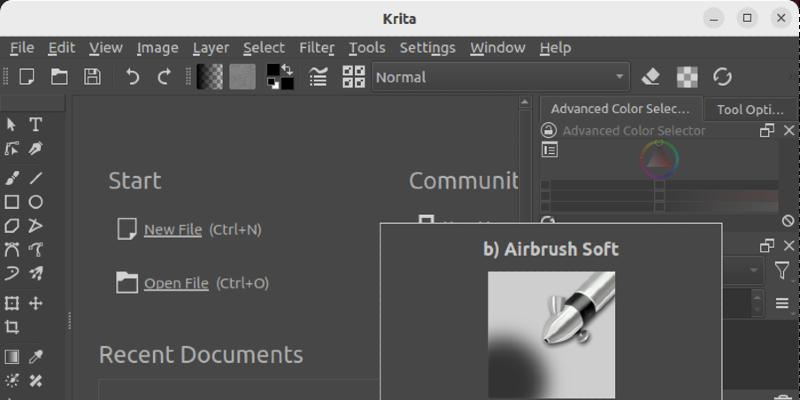This screenshot has width=800, height=400.
Task: Click the New File link
Action: 172,229
